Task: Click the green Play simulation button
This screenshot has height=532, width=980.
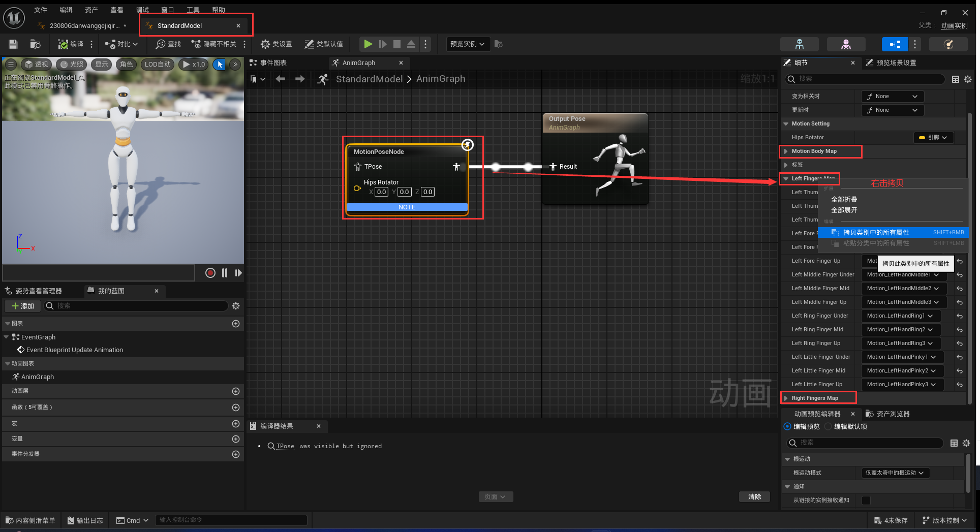Action: pos(367,44)
